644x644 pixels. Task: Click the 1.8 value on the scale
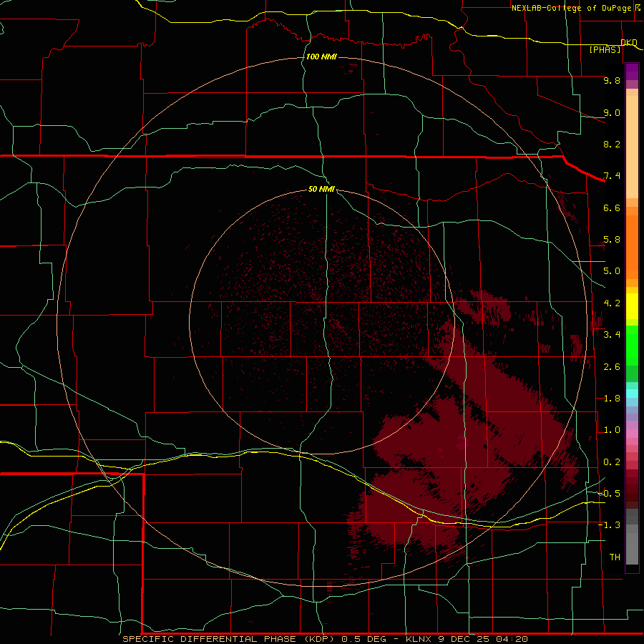pos(612,399)
